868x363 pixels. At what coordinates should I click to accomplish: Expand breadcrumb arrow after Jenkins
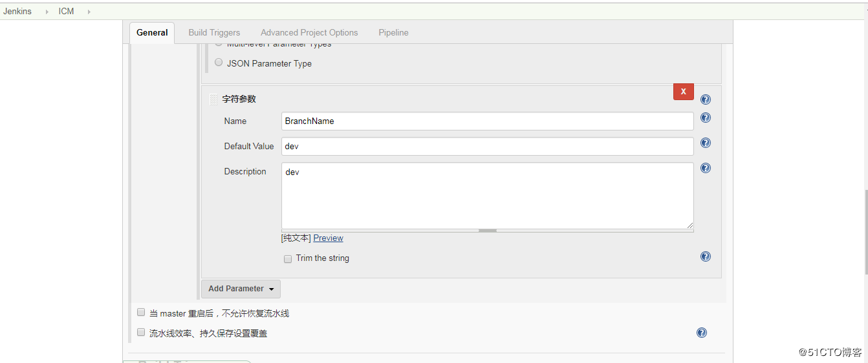47,12
